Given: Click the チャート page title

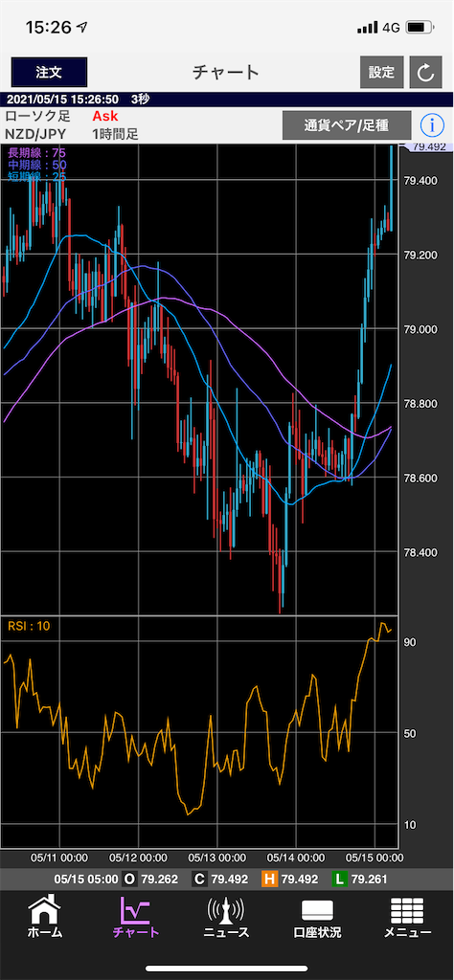Looking at the screenshot, I should tap(226, 72).
